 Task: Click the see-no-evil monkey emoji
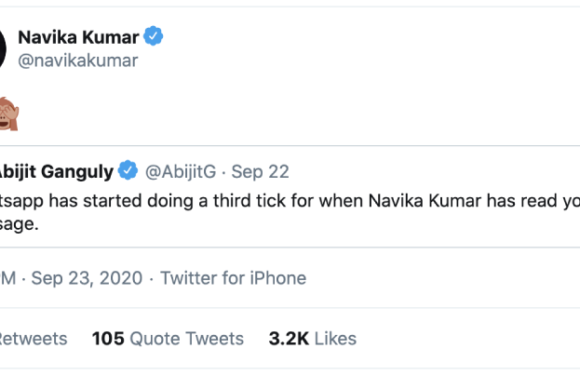click(9, 114)
